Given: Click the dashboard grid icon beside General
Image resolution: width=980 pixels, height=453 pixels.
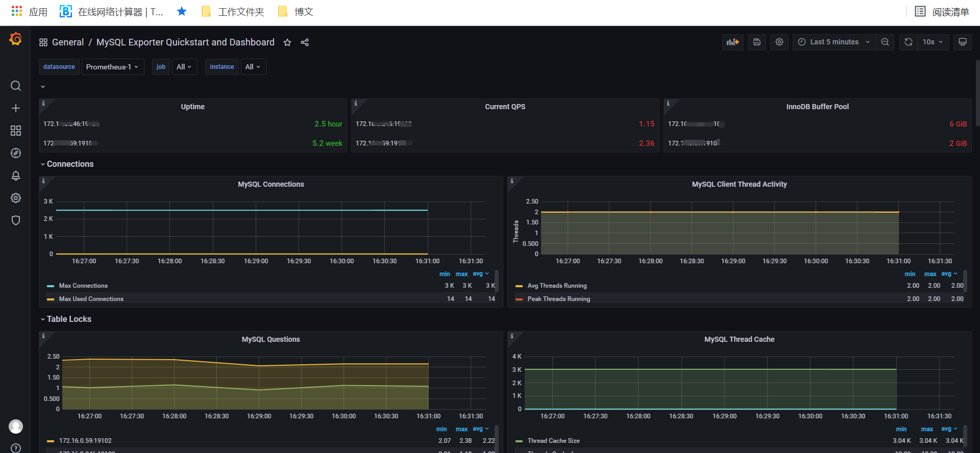Looking at the screenshot, I should click(x=43, y=42).
